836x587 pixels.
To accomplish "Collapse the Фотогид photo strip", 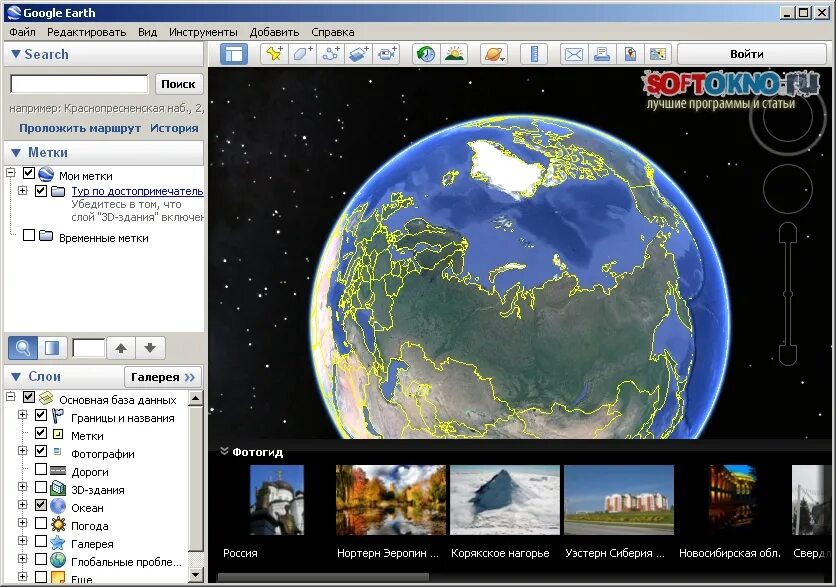I will (224, 452).
